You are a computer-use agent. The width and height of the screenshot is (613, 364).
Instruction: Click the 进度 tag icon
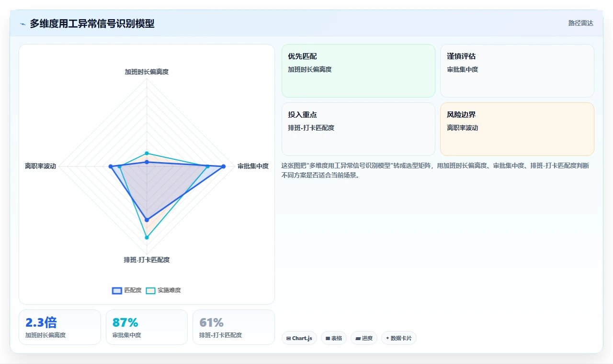coord(358,338)
